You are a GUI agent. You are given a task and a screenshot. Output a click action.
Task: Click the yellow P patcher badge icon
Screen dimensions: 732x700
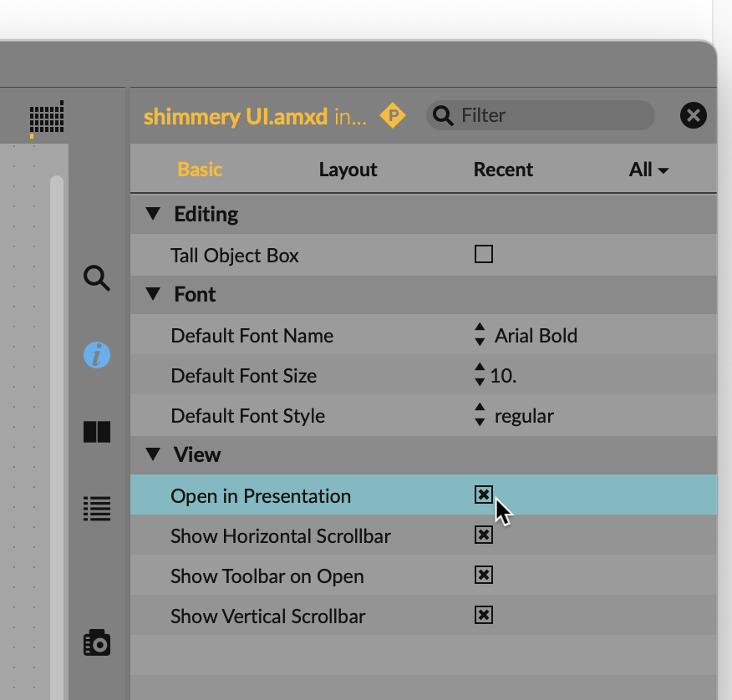click(x=392, y=115)
